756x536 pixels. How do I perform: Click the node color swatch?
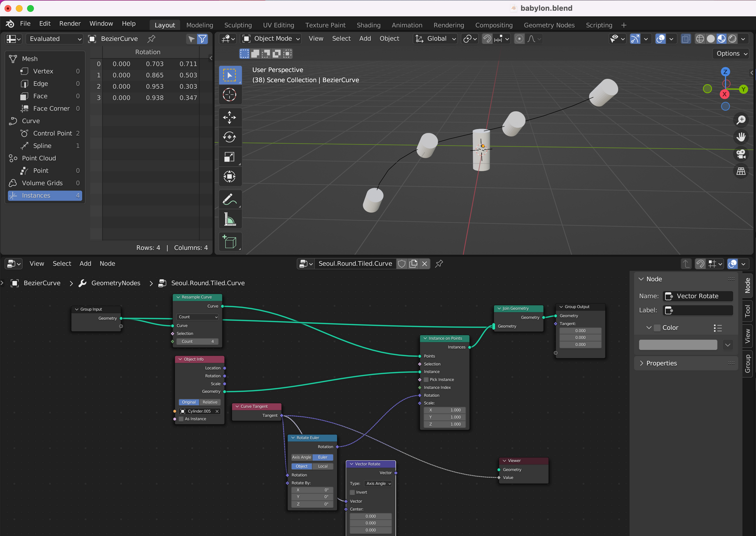[x=678, y=345]
